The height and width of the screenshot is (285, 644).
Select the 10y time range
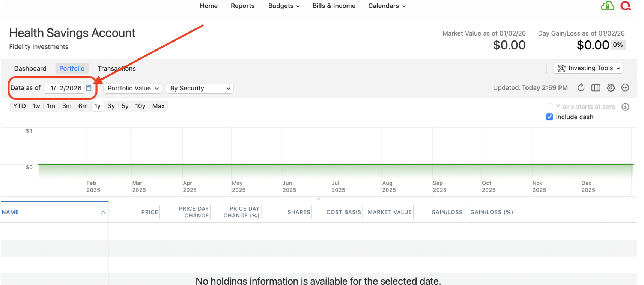140,106
